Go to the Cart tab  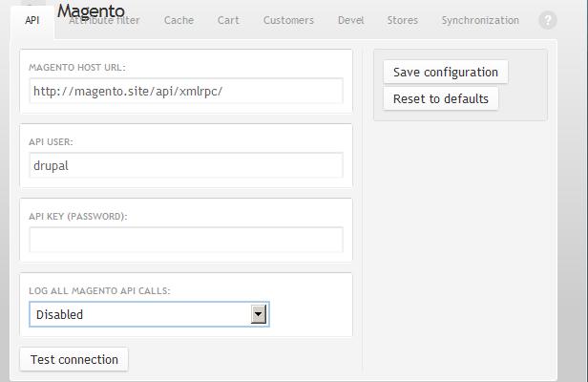pyautogui.click(x=228, y=20)
